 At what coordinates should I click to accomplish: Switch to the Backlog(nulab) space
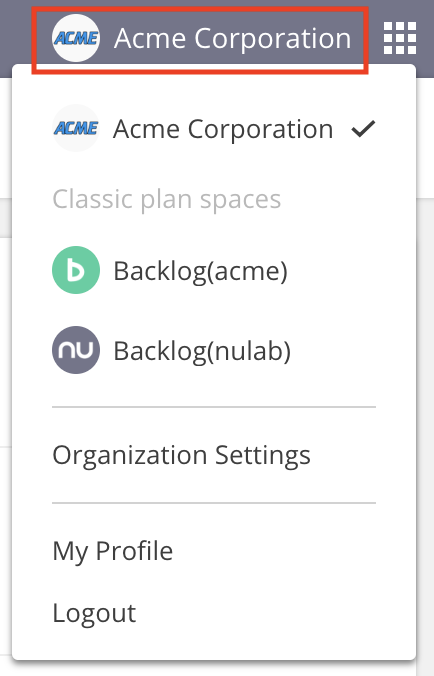pos(214,350)
